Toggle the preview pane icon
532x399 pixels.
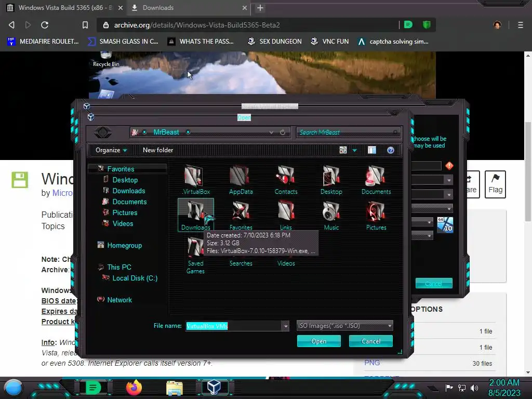(x=372, y=150)
